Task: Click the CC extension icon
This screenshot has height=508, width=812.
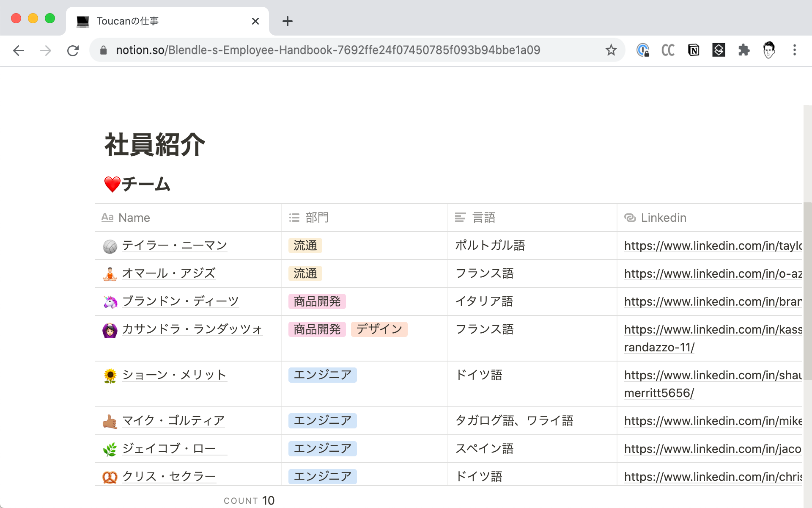Action: [668, 50]
